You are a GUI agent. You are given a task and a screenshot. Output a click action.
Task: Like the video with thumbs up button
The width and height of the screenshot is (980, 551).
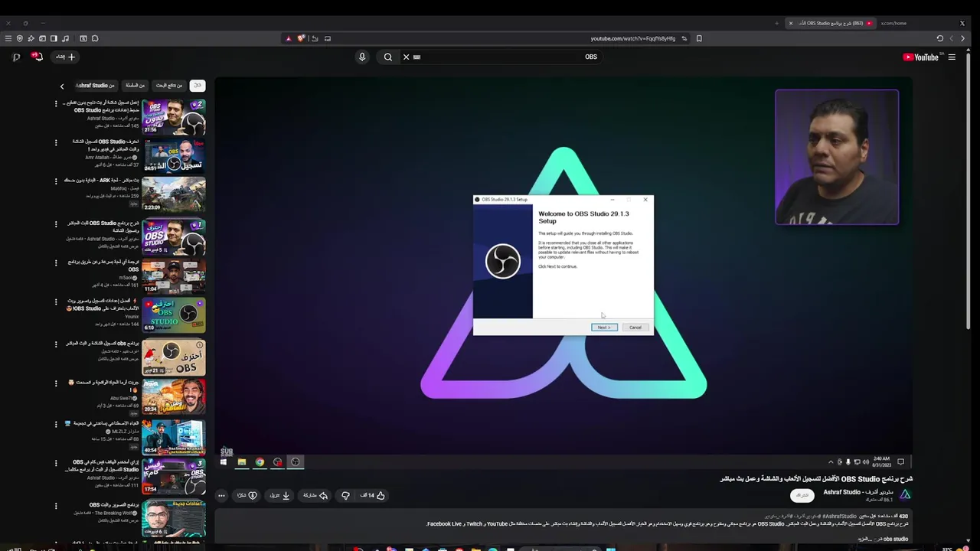pyautogui.click(x=372, y=495)
